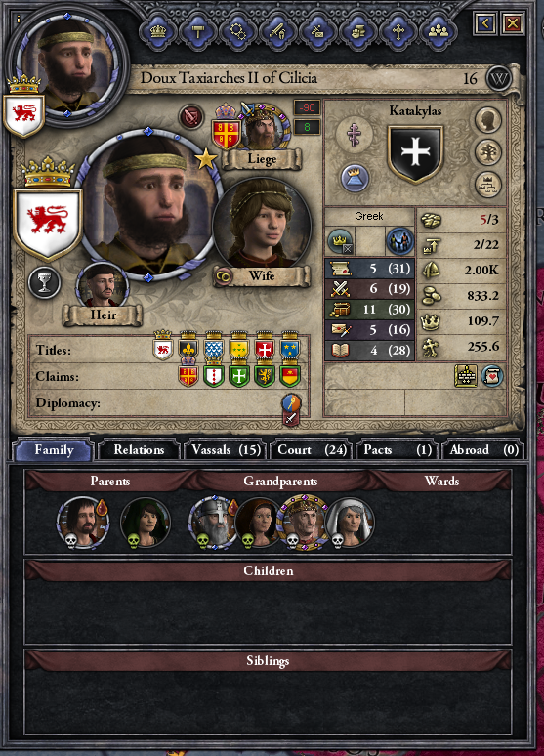Open the Vassals (15) tab
The width and height of the screenshot is (544, 756).
[x=226, y=450]
